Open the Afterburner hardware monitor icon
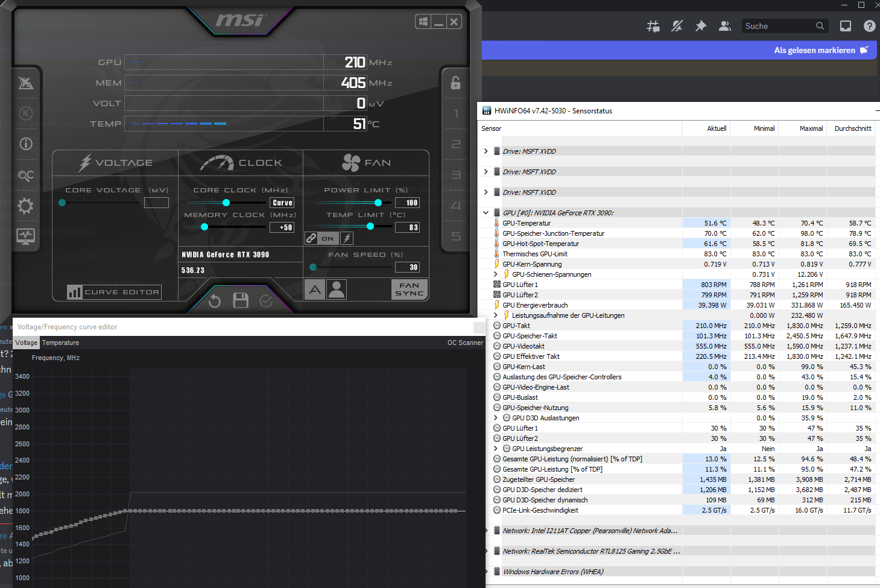Image resolution: width=880 pixels, height=588 pixels. [25, 236]
